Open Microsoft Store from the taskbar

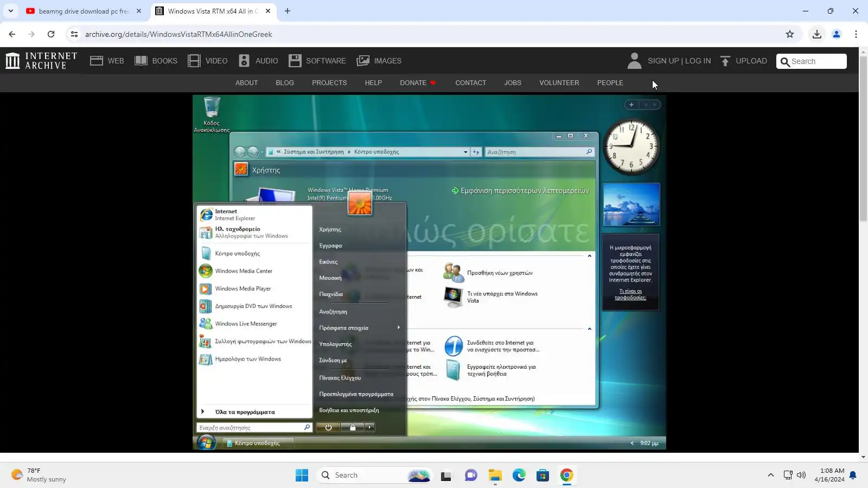pyautogui.click(x=543, y=476)
